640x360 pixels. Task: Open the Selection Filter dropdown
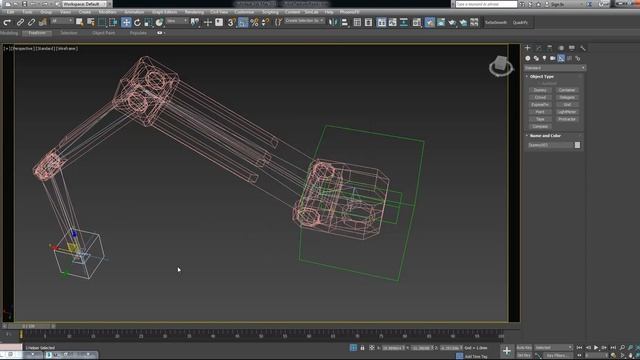pyautogui.click(x=62, y=21)
